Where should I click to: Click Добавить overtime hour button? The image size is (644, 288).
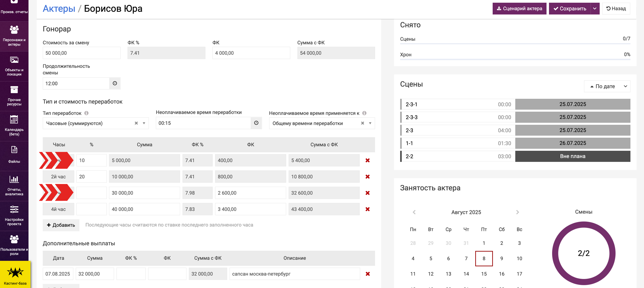(61, 225)
